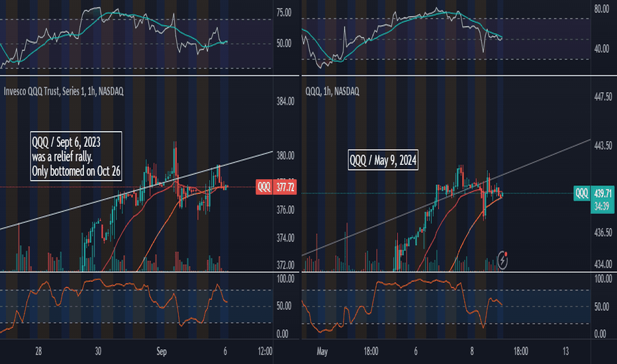
Task: Click the 372.00 price axis label
Action: pyautogui.click(x=285, y=265)
